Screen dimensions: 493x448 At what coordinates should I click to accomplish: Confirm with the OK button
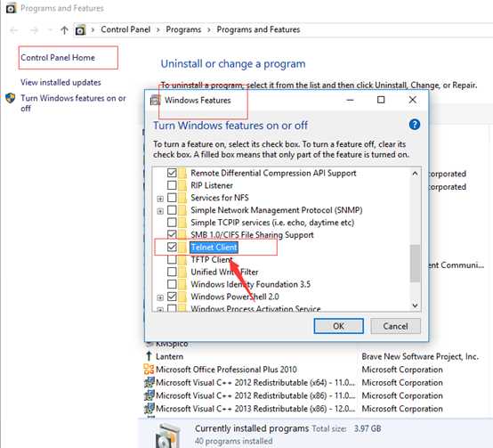[339, 326]
